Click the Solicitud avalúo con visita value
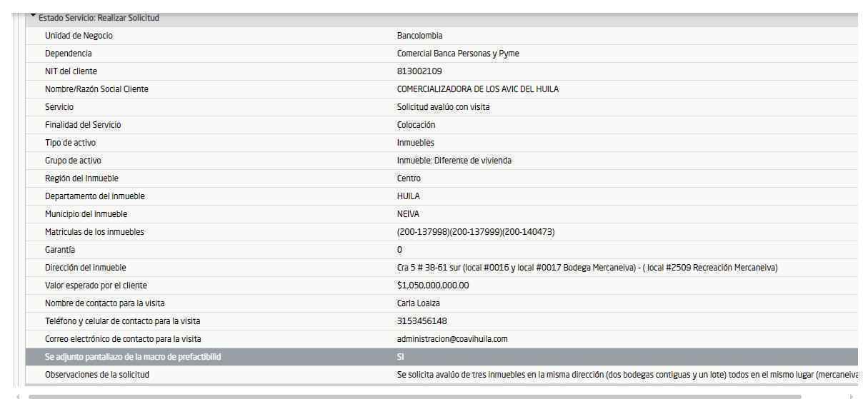Image resolution: width=868 pixels, height=399 pixels. click(443, 107)
